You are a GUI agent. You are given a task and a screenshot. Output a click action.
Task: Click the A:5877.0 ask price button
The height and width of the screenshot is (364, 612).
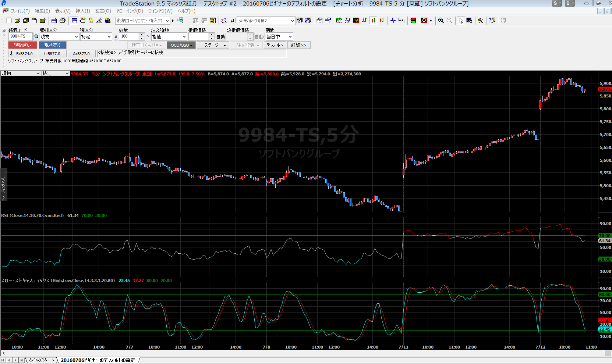point(81,54)
